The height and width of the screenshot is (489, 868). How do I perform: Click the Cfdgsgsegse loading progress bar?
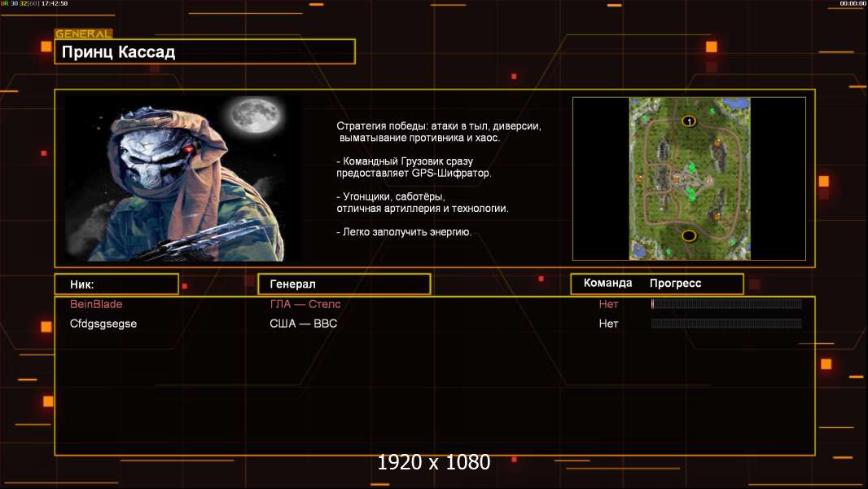click(726, 324)
